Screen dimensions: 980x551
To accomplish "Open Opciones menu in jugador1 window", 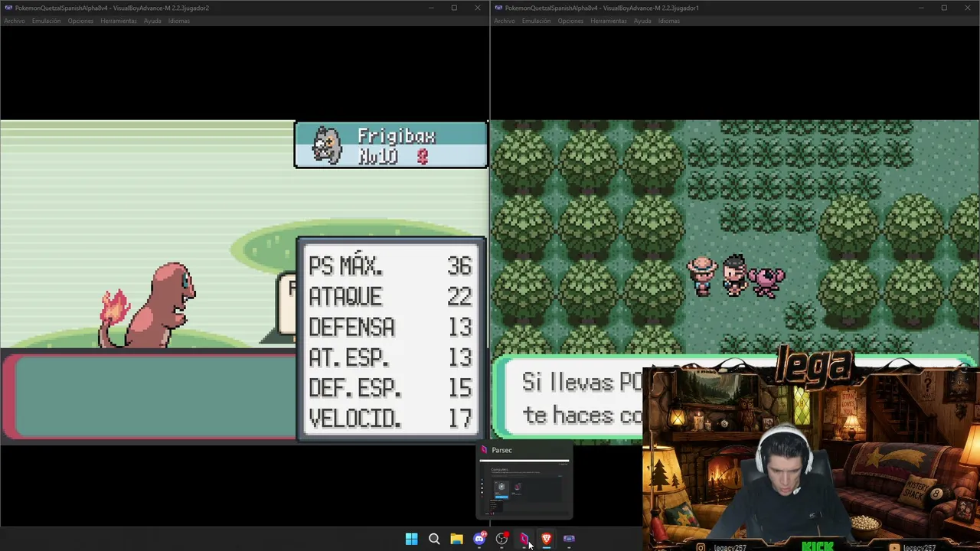I will pos(570,21).
